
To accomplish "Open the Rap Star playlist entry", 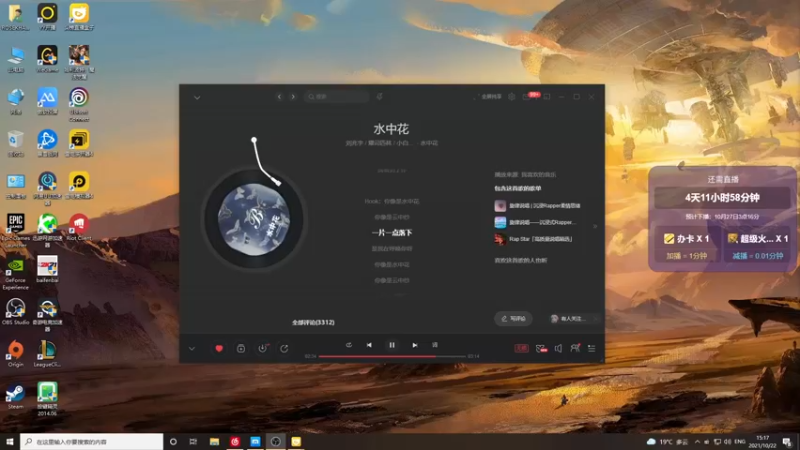I will (x=534, y=239).
